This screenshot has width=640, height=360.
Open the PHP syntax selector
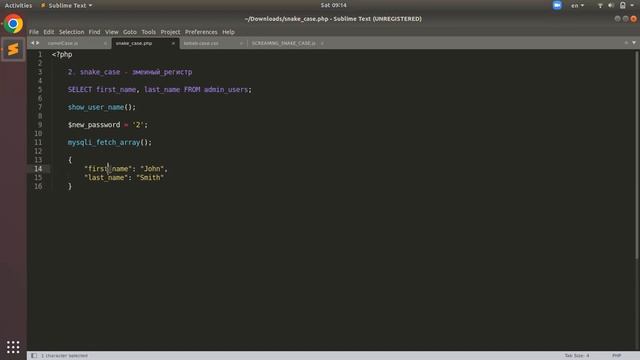tap(616, 356)
